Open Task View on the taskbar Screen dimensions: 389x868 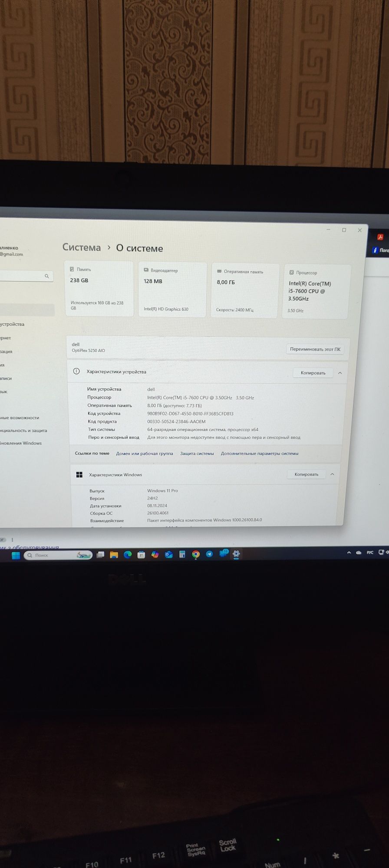point(100,555)
